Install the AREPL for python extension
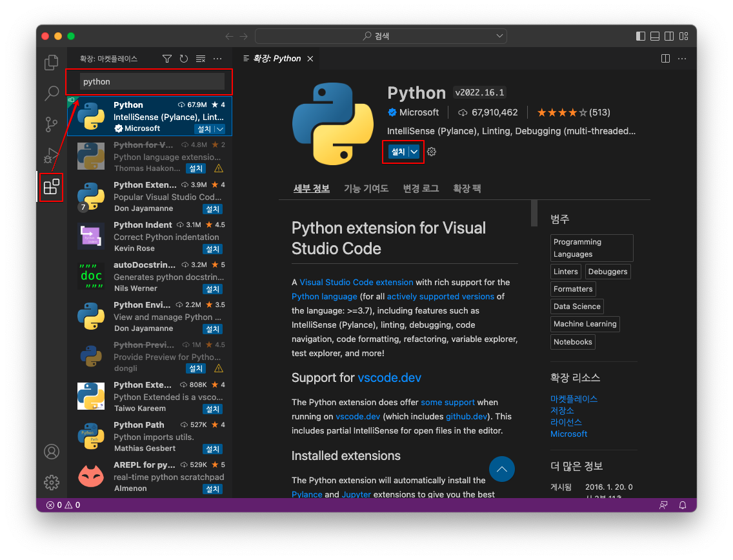The height and width of the screenshot is (560, 733). coord(213,489)
